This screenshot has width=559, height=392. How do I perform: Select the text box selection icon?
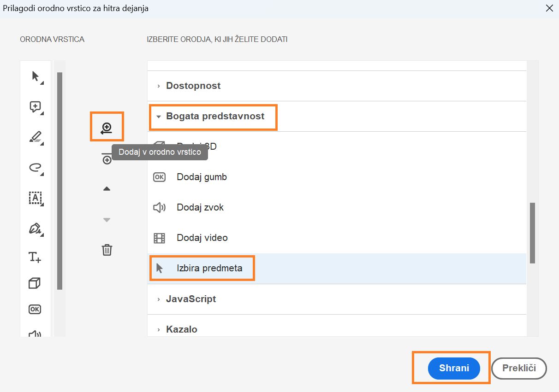tap(35, 198)
